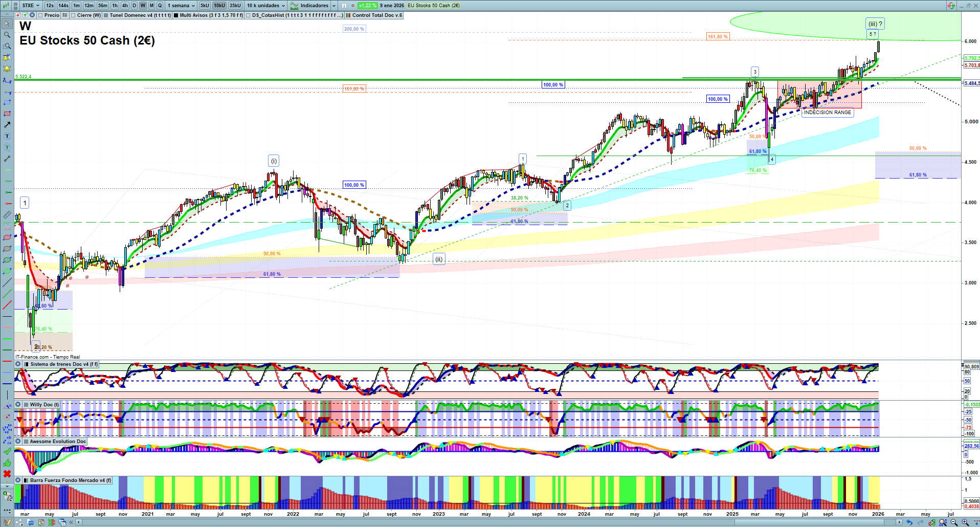Open the STXE symbol dropdown
This screenshot has height=527, width=980.
31,6
